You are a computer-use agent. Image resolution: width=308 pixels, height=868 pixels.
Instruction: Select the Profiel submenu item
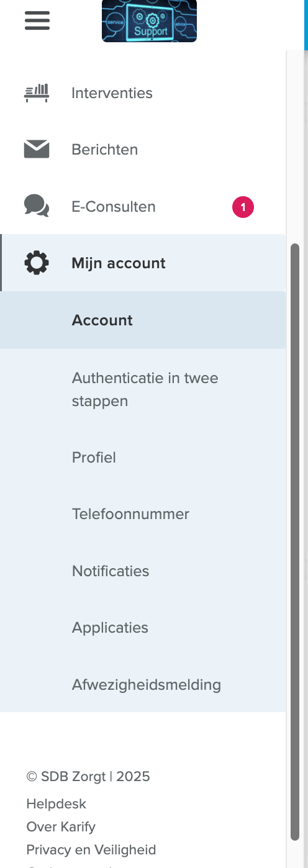pyautogui.click(x=143, y=458)
